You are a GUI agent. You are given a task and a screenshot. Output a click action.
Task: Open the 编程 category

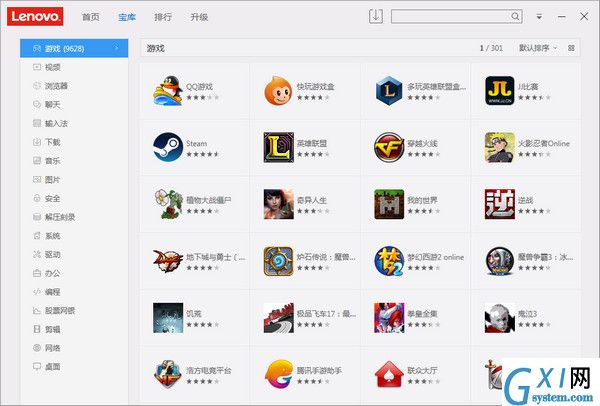point(74,292)
